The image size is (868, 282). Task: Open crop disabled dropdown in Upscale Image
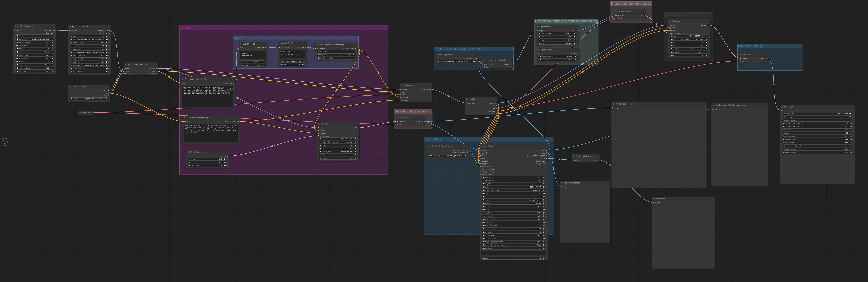click(x=557, y=43)
